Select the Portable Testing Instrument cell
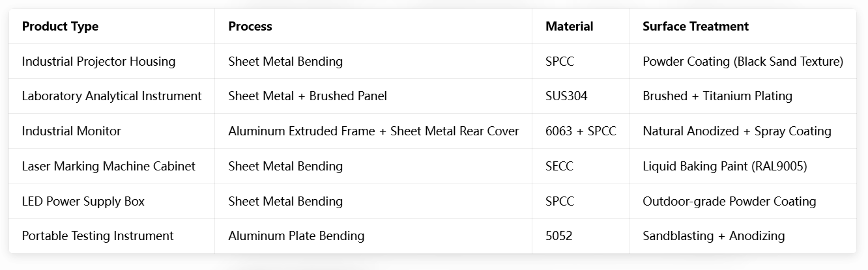The width and height of the screenshot is (868, 270). click(98, 236)
